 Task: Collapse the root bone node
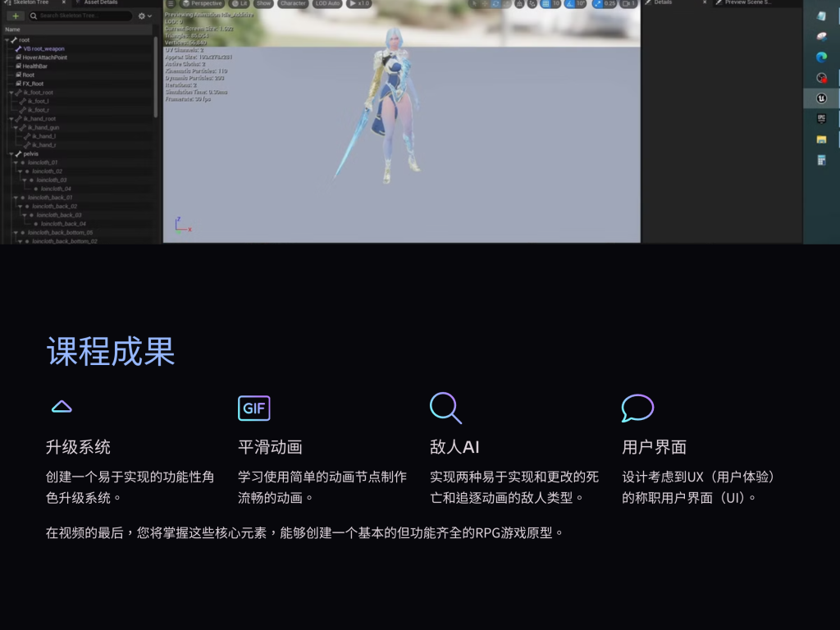click(7, 40)
